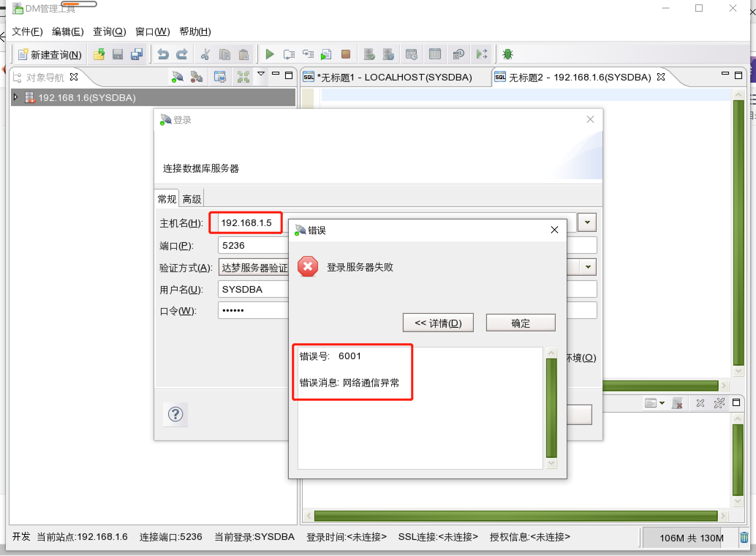
Task: Open the 验证方式 authentication method dropdown
Action: 588,267
